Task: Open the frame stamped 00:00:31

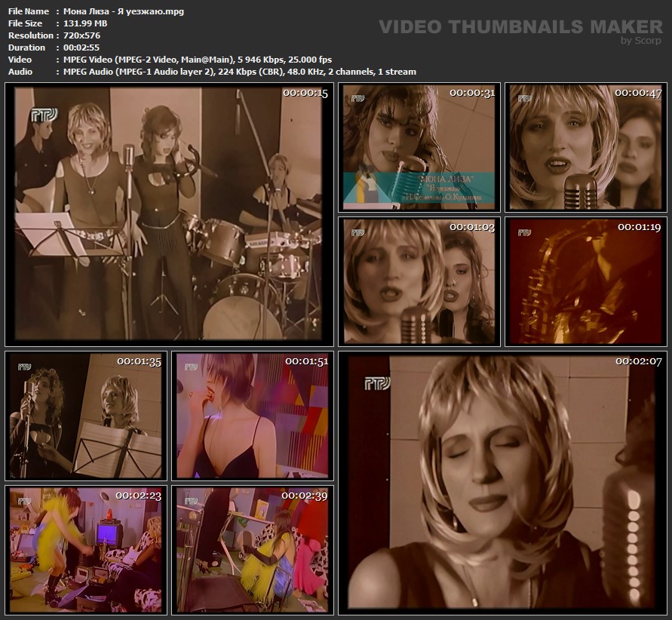Action: [x=419, y=147]
